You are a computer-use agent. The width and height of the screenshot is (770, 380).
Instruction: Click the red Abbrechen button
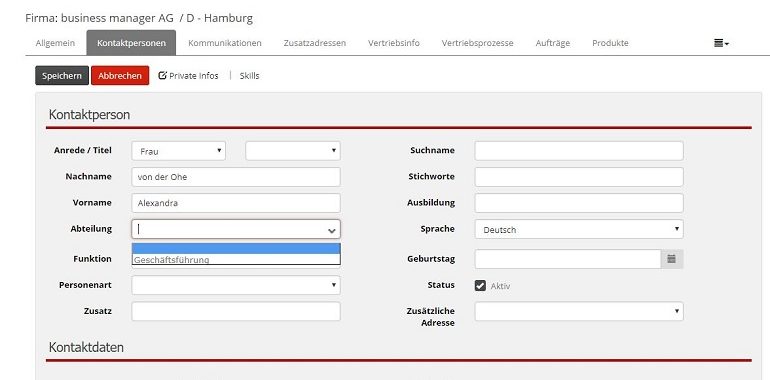point(120,76)
